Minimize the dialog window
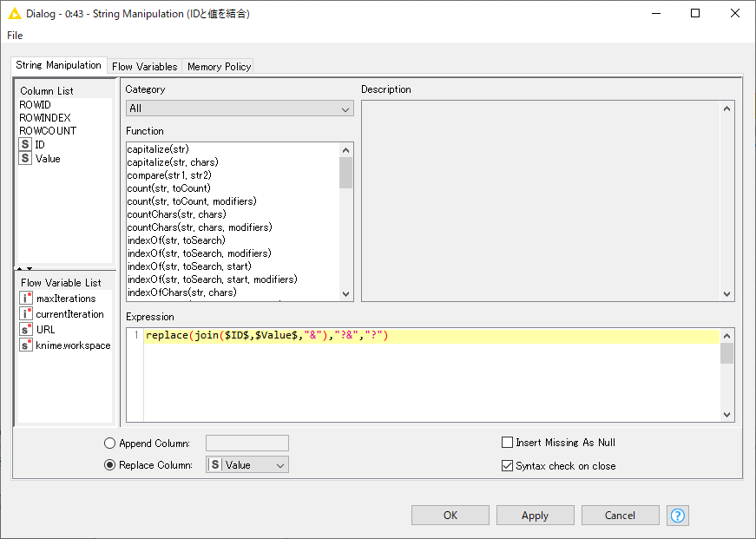 tap(655, 13)
